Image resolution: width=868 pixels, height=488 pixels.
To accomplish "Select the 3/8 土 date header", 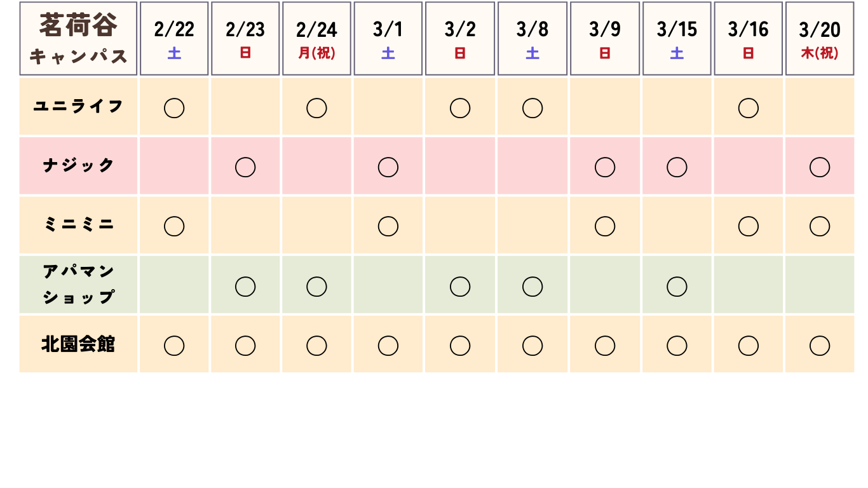I will [x=532, y=39].
